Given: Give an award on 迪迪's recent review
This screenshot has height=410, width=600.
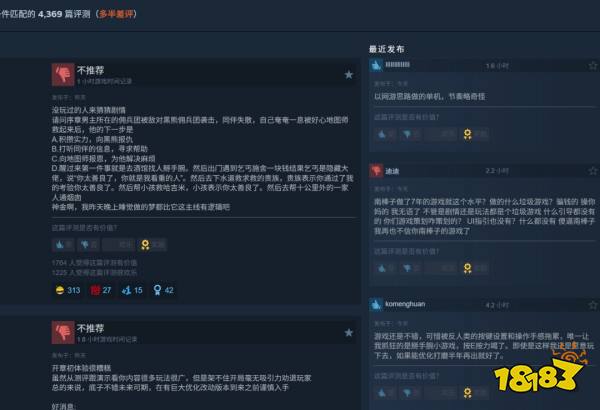Looking at the screenshot, I should tap(475, 268).
